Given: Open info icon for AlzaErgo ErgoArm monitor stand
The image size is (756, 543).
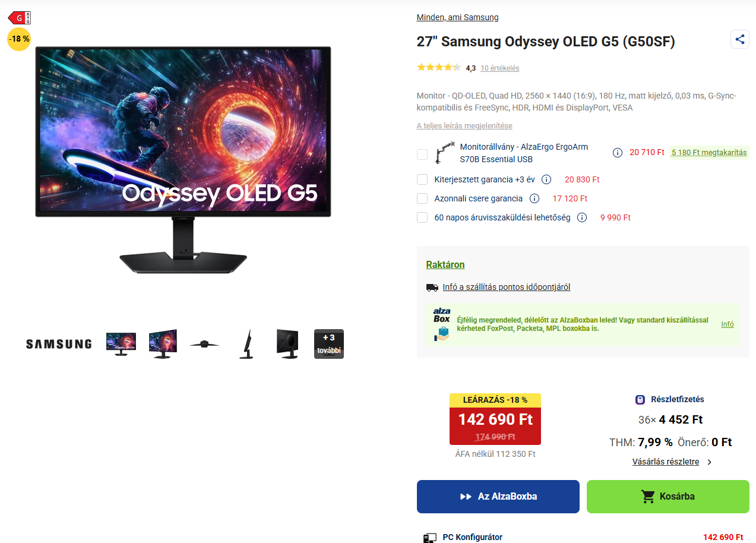Looking at the screenshot, I should [618, 153].
